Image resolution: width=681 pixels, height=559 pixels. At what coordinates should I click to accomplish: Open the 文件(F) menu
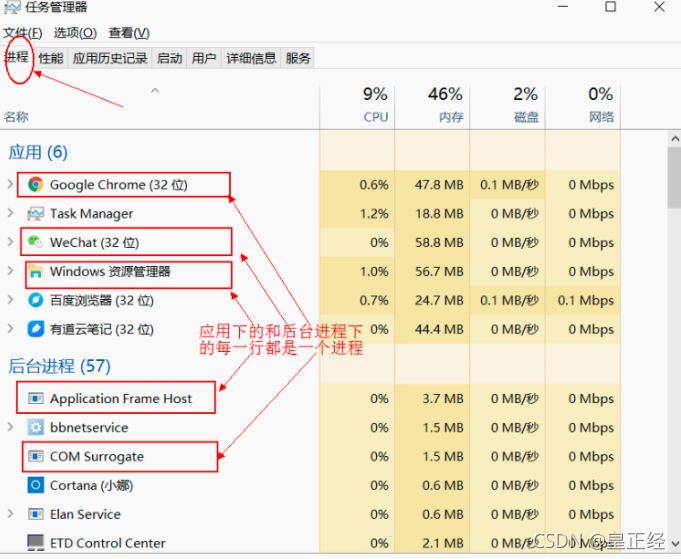tap(23, 33)
